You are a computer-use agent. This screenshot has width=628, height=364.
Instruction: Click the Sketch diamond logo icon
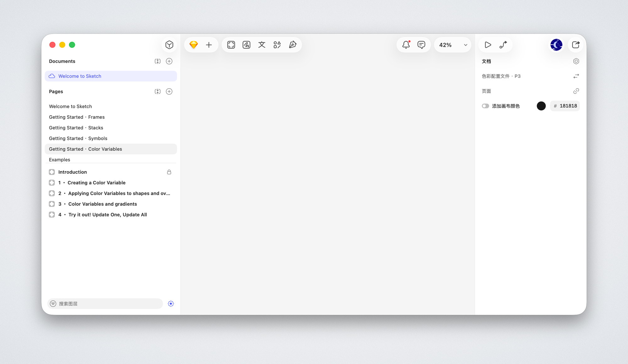pos(193,45)
